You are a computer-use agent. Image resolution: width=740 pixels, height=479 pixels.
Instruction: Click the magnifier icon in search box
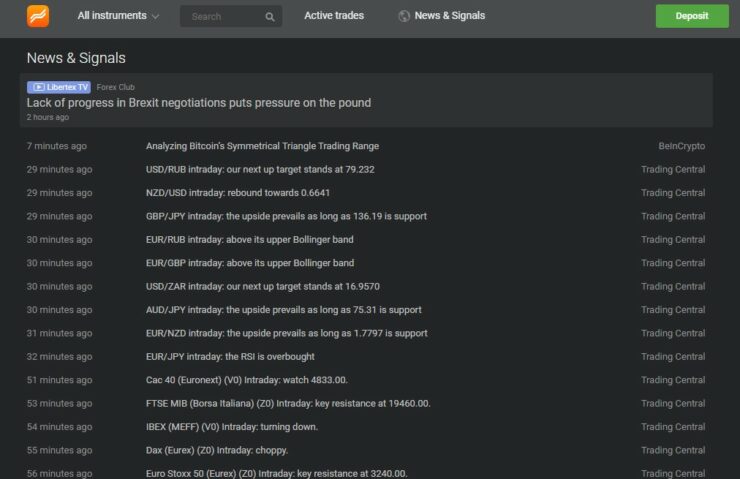pos(269,17)
